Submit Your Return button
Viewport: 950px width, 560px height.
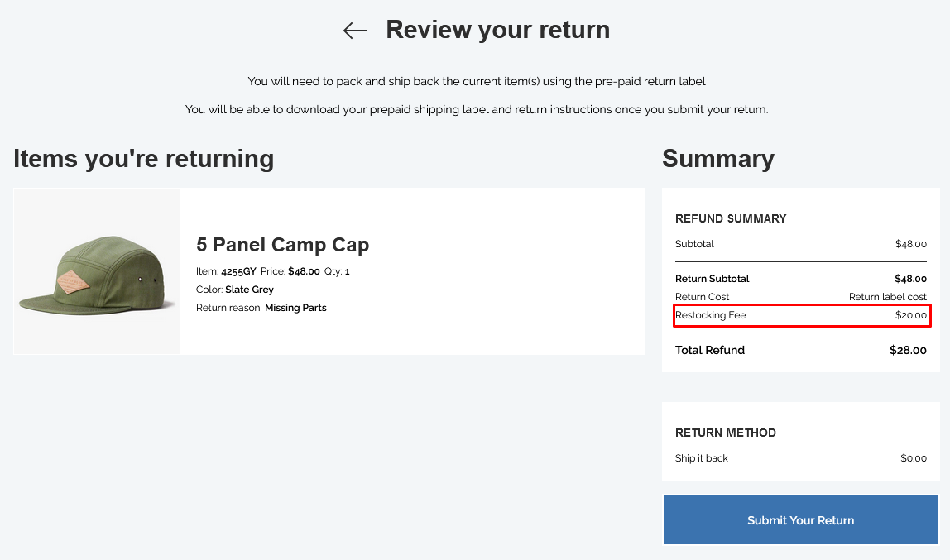coord(800,520)
